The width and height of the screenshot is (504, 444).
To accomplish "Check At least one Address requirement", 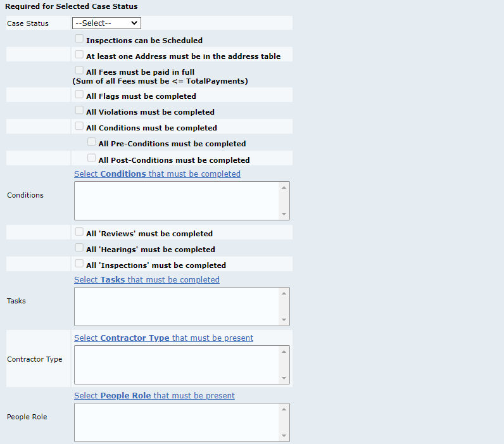I will pyautogui.click(x=79, y=54).
